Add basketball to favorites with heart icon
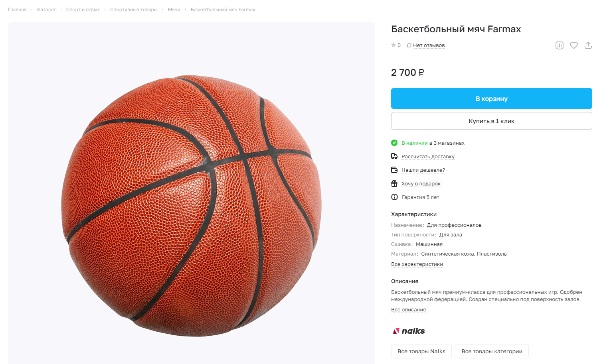The height and width of the screenshot is (364, 613). click(x=574, y=45)
